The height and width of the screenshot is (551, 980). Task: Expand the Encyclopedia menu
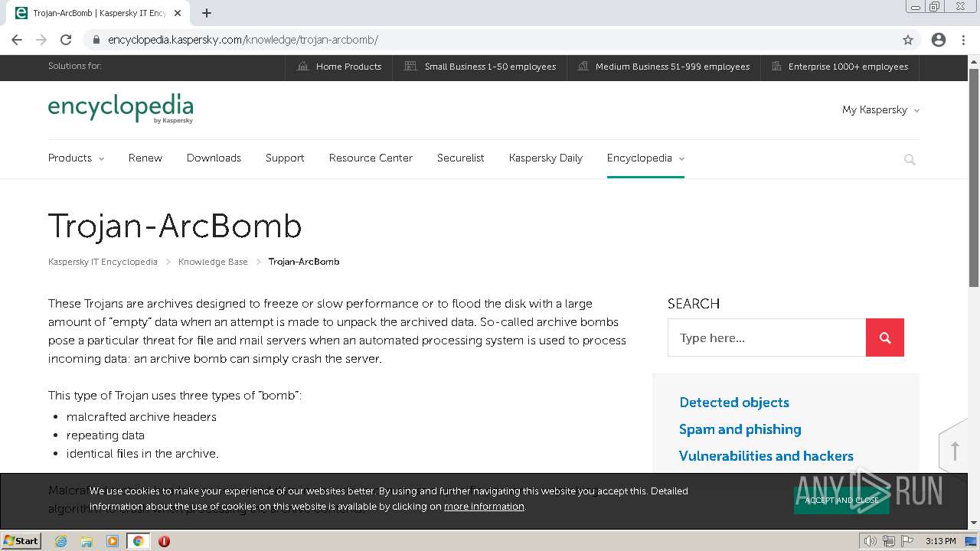(x=645, y=158)
